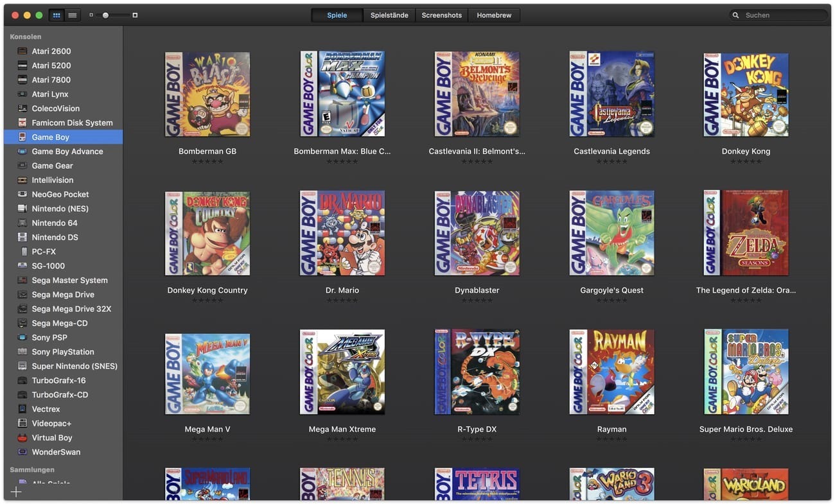Viewport: 835px width, 504px height.
Task: Select the Castlevania Legends cover
Action: click(x=612, y=94)
